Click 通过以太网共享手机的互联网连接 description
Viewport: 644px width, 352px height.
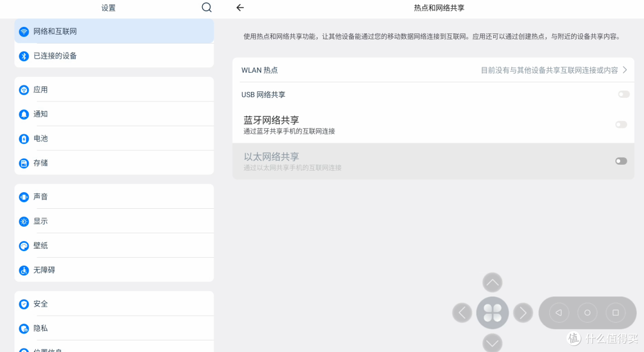pyautogui.click(x=292, y=168)
